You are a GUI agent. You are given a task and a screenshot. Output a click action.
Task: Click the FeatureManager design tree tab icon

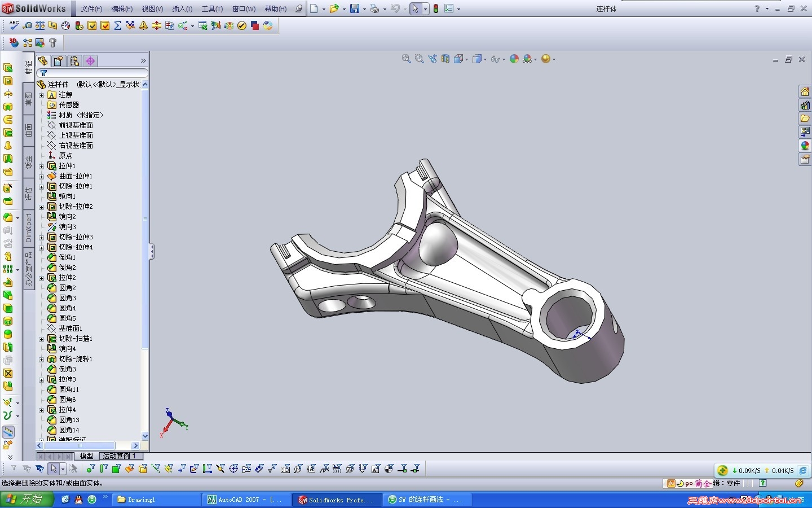pos(43,60)
